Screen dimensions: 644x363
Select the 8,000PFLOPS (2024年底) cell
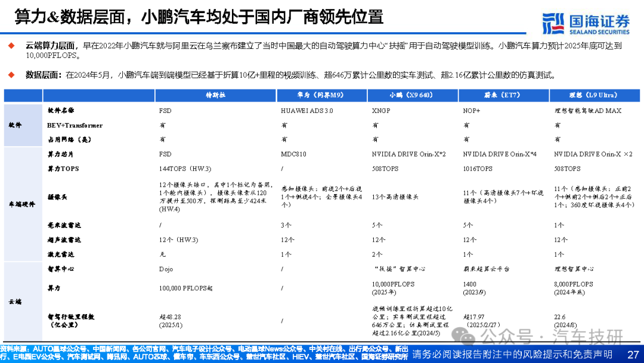(574, 288)
